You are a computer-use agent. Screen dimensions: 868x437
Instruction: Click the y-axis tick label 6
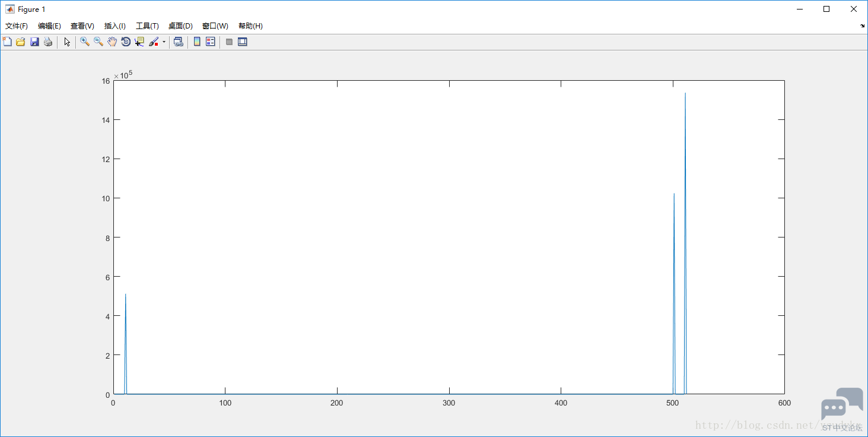pos(108,277)
